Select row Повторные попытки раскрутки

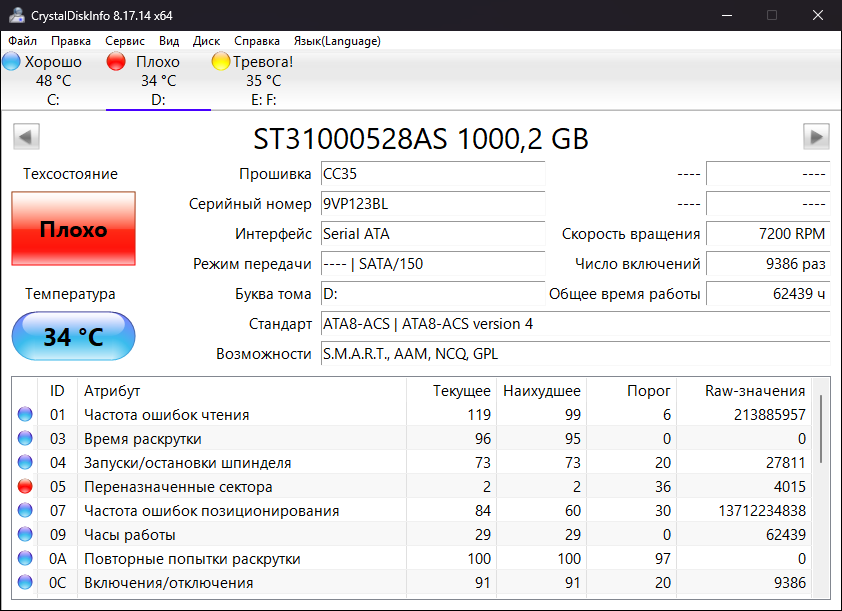[x=412, y=558]
